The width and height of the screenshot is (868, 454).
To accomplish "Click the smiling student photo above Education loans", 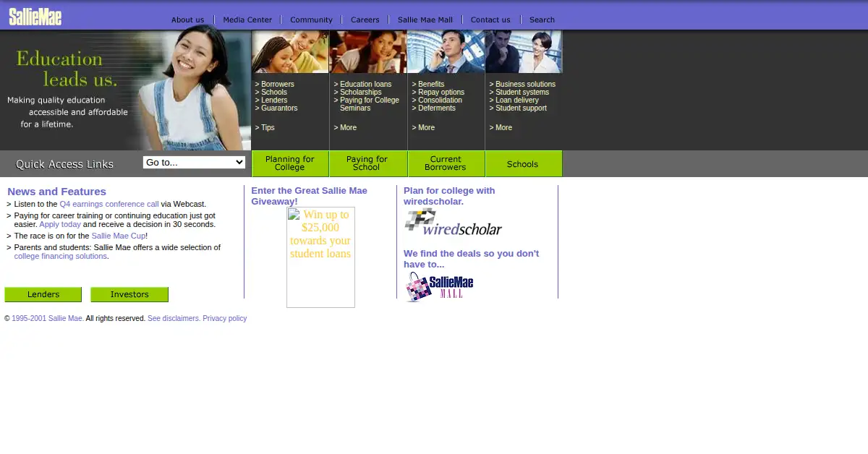I will tap(368, 52).
